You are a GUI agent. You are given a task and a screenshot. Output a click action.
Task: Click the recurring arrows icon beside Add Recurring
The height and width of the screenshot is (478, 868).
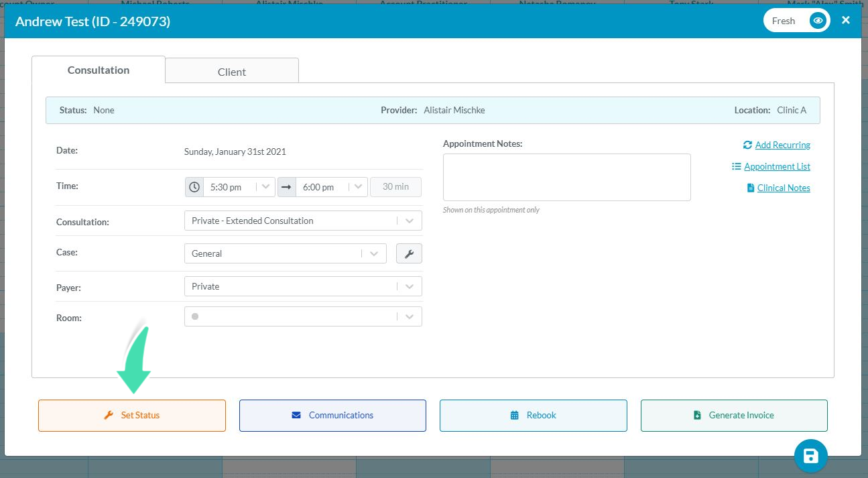(747, 145)
